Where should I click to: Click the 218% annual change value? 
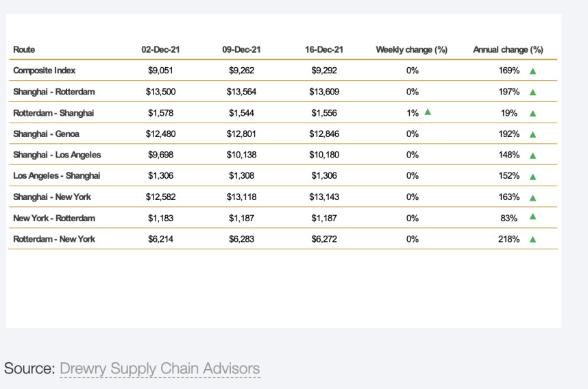point(509,239)
